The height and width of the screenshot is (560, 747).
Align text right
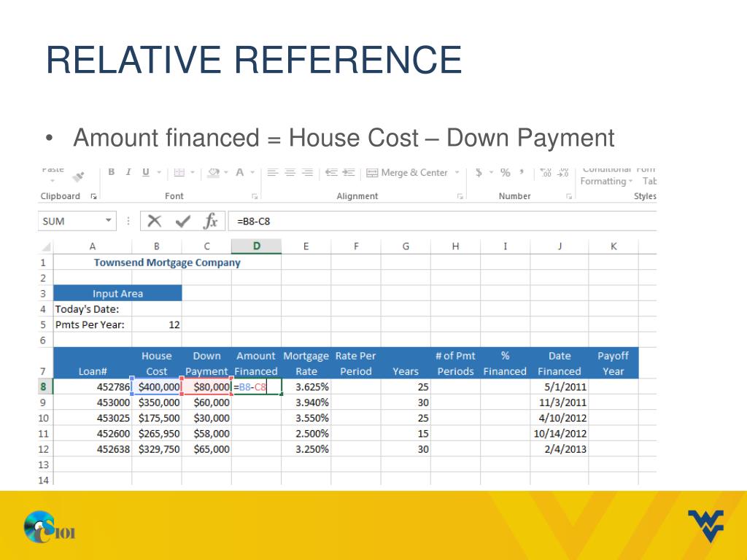pyautogui.click(x=309, y=172)
